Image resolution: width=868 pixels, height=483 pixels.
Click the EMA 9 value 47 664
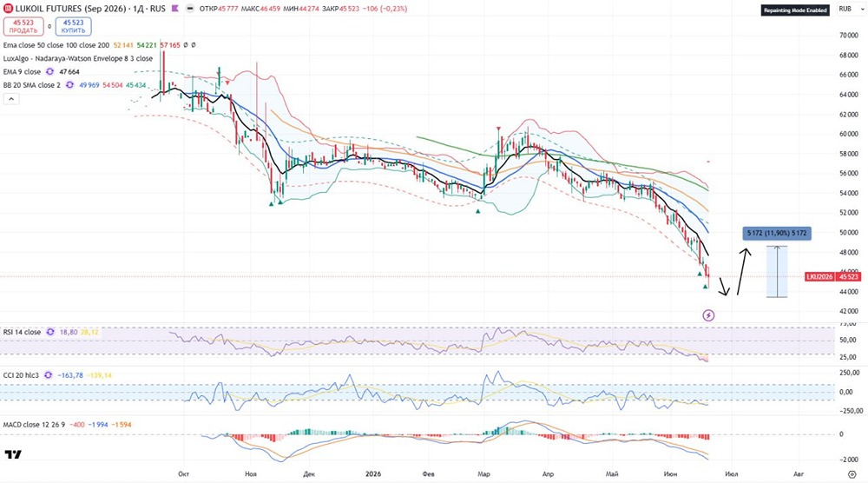click(x=69, y=72)
